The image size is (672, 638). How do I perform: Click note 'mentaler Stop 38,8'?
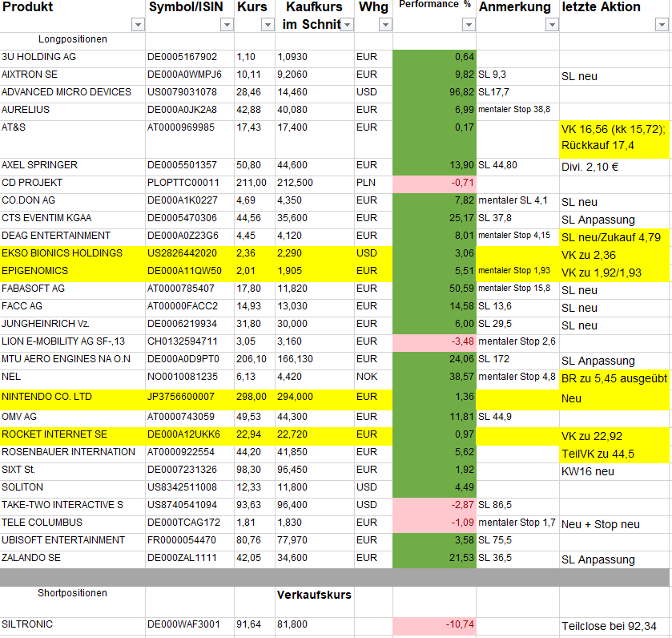click(517, 111)
